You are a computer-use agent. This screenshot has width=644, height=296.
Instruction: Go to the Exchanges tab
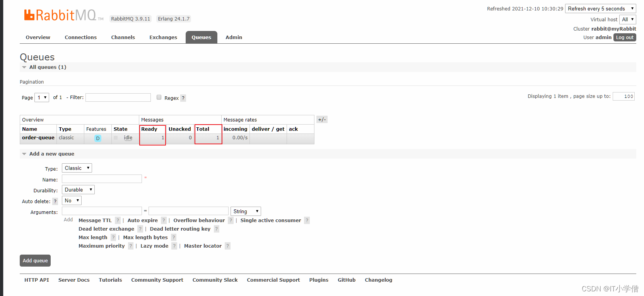(x=163, y=38)
